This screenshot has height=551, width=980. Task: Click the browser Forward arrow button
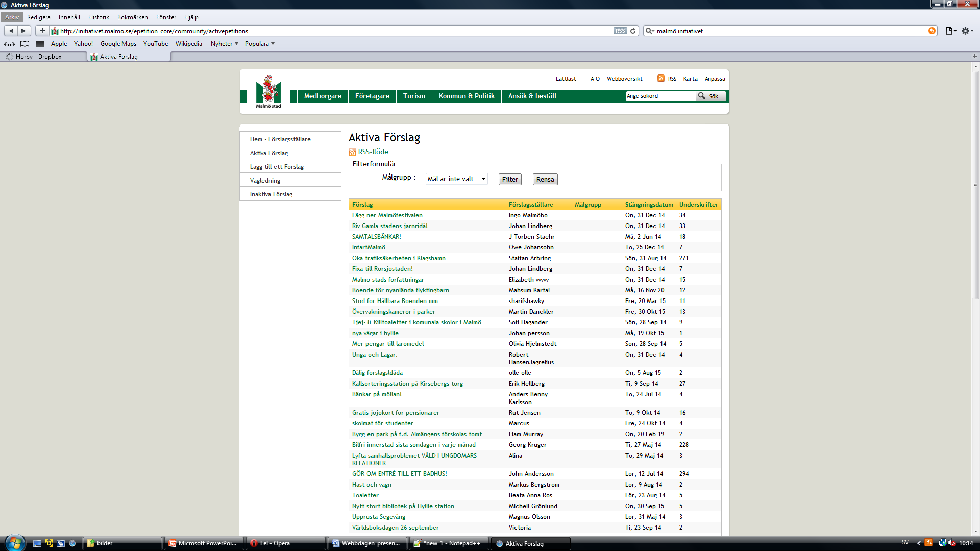click(23, 31)
